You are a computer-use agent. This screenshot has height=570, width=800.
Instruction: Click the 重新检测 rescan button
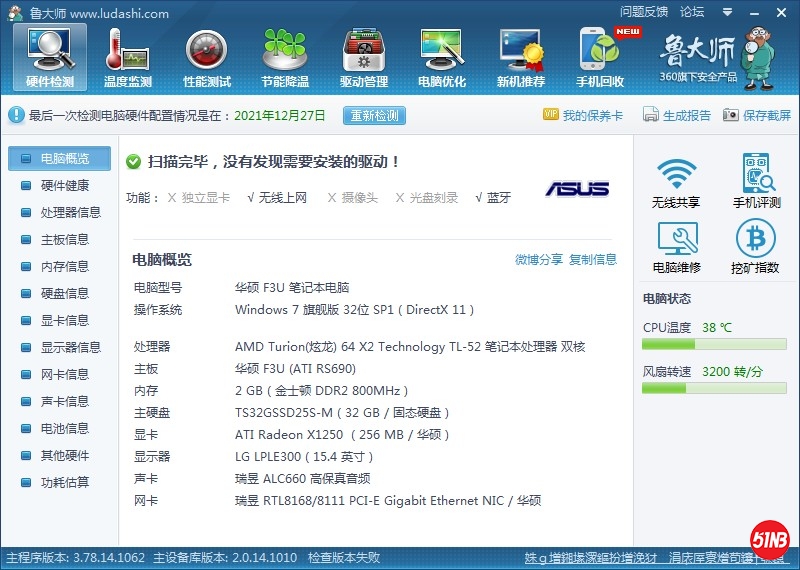coord(374,115)
